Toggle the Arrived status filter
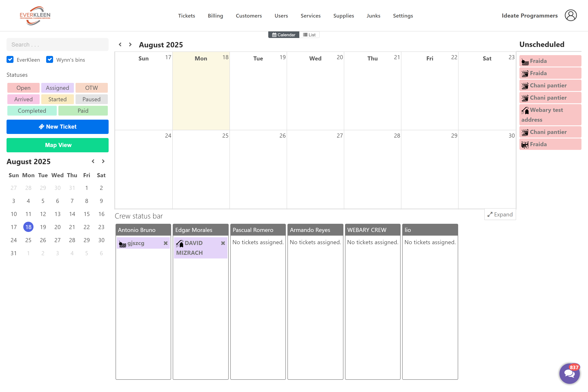Image resolution: width=588 pixels, height=392 pixels. coord(23,99)
